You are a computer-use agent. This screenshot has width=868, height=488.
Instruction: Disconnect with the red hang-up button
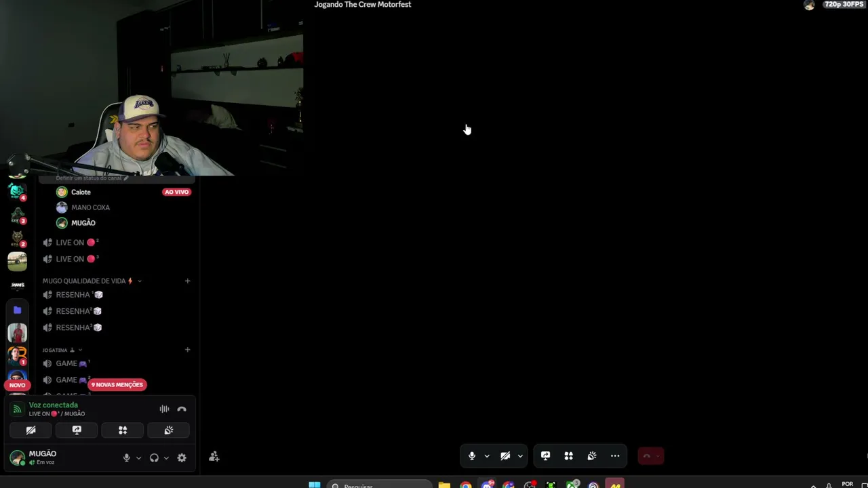tap(650, 456)
